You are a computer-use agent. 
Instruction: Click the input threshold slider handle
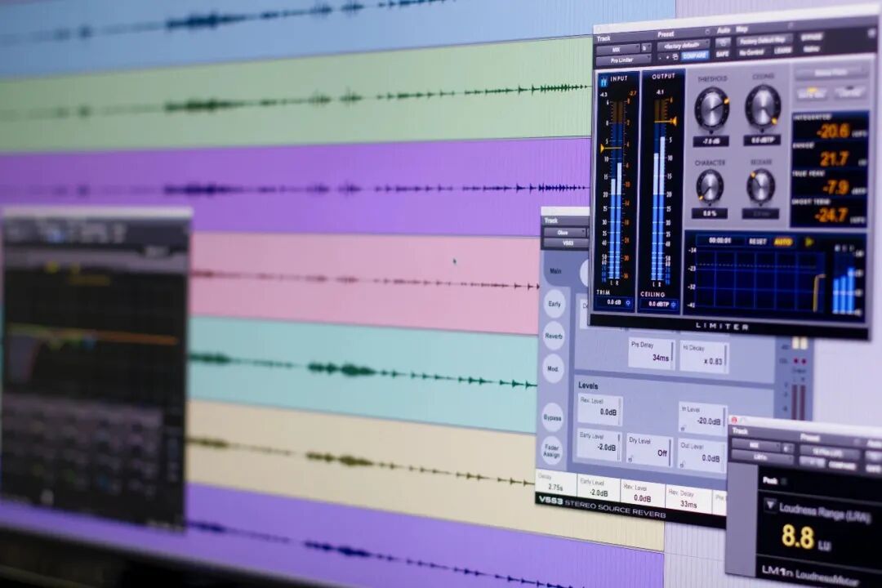tap(605, 148)
